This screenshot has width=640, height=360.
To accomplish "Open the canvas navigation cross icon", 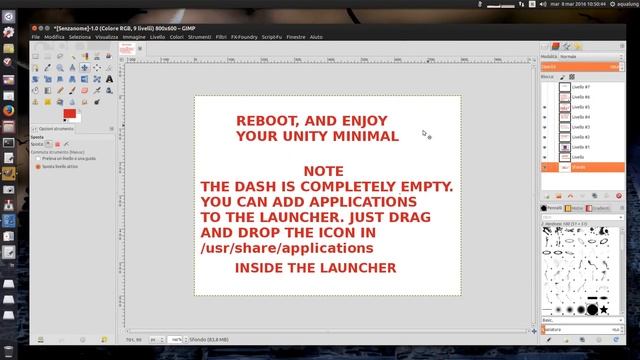I will [x=534, y=331].
